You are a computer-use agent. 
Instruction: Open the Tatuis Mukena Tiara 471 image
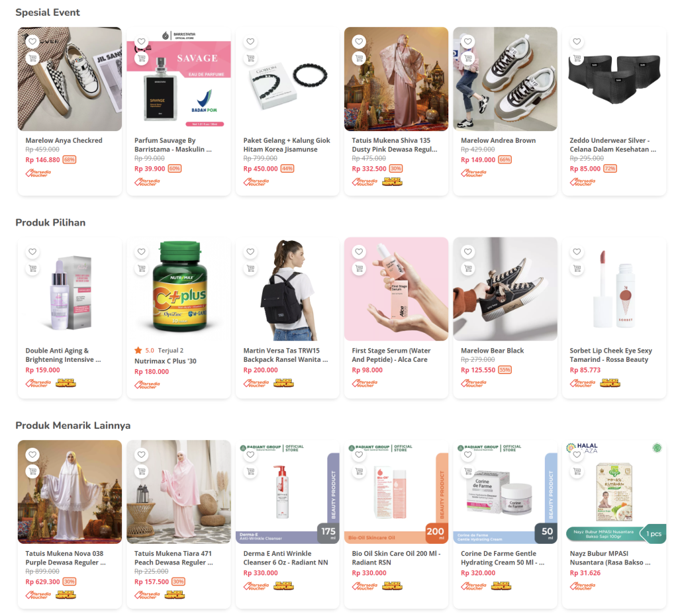[179, 492]
